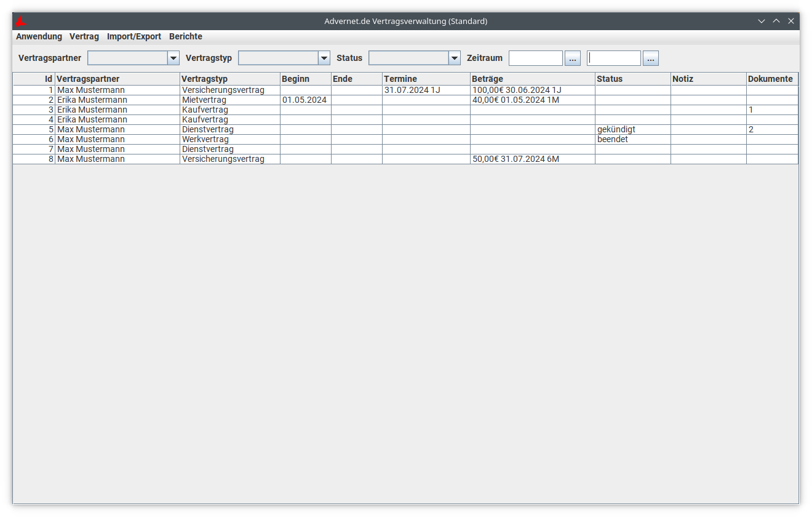Sort by Vertragspartner column header
Viewport: 812px width, 517px height.
coord(117,79)
